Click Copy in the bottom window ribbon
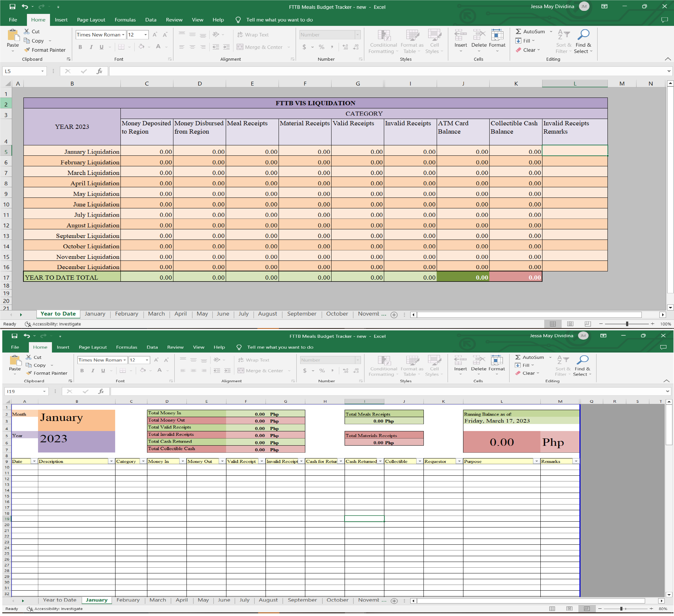This screenshot has width=674, height=616. click(36, 365)
